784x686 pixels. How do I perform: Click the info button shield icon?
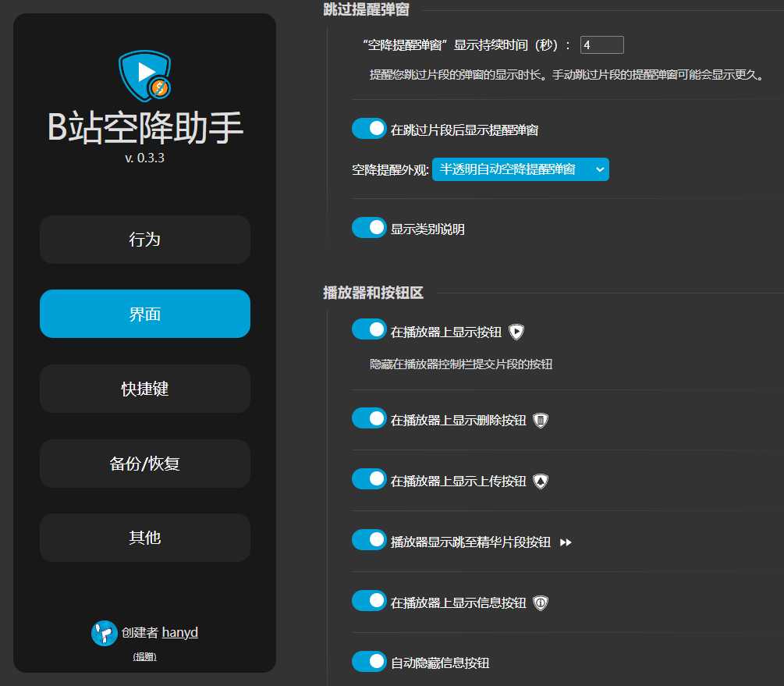tap(541, 603)
